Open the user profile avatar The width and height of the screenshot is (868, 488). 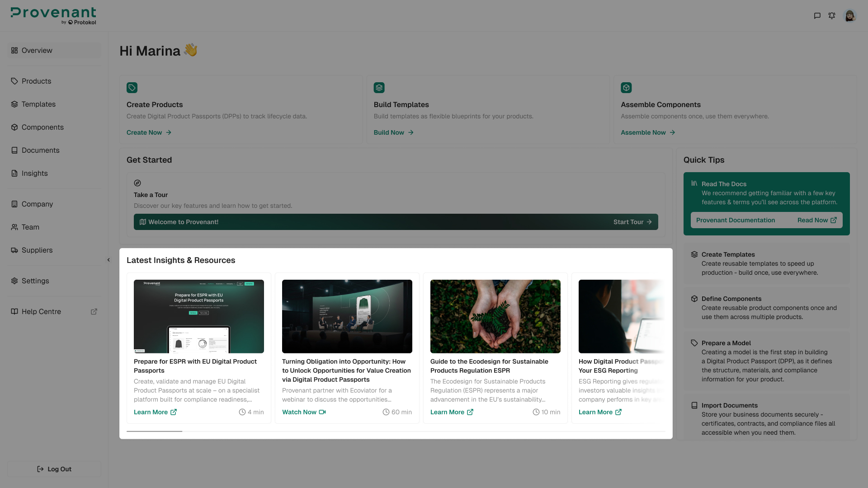tap(850, 16)
